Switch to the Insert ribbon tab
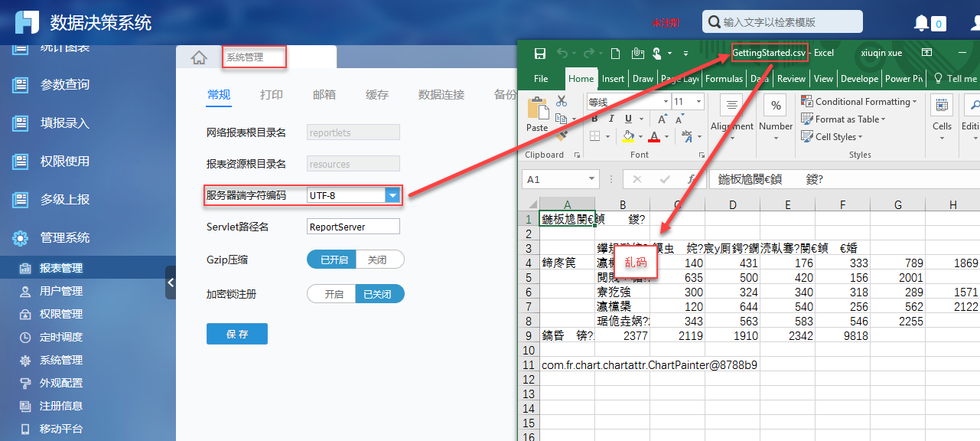The height and width of the screenshot is (441, 980). (x=613, y=78)
